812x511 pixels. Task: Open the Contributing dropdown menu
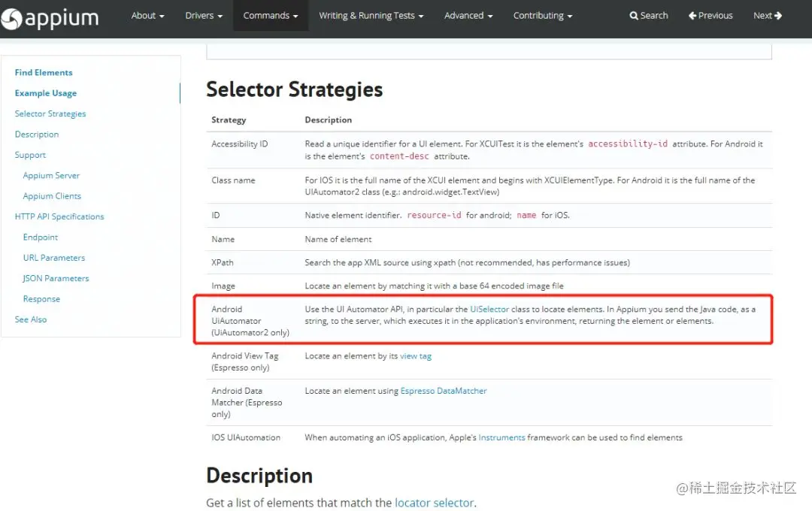[543, 16]
